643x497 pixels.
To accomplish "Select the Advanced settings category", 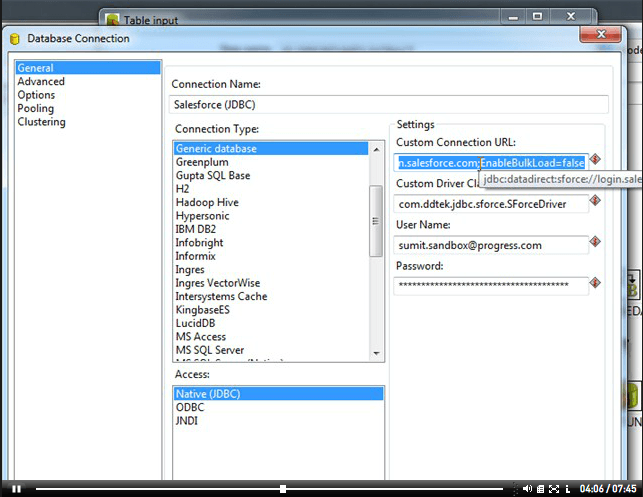I will click(41, 82).
